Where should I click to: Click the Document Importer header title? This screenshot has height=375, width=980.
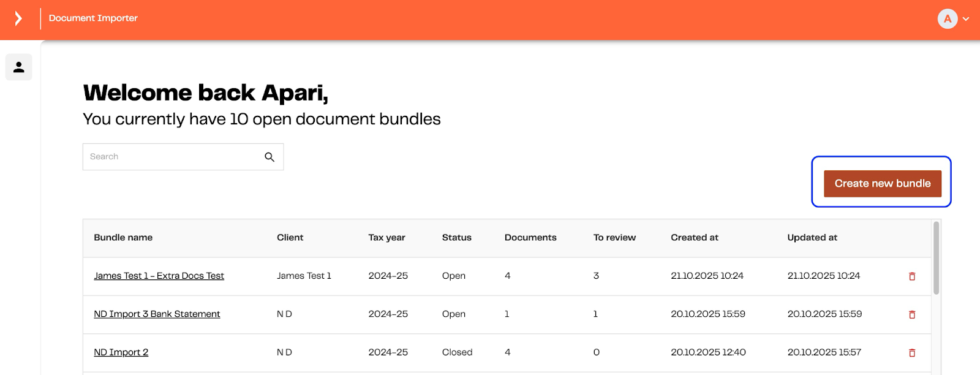coord(93,18)
